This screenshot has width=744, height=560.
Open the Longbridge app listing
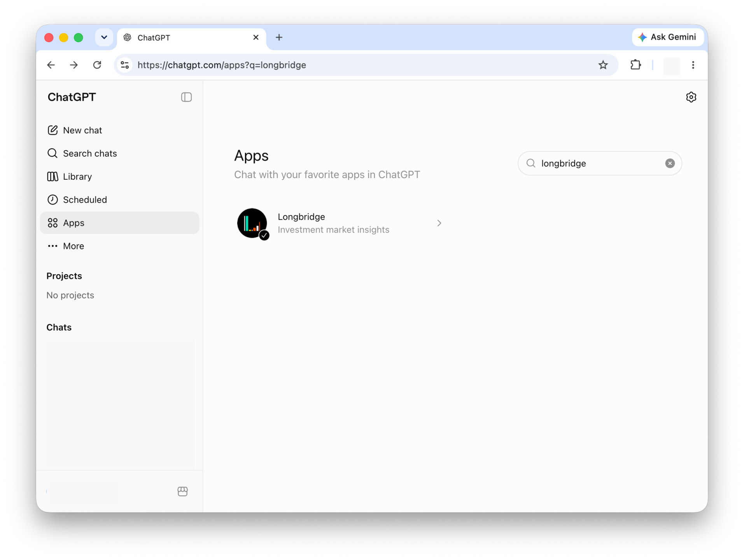(340, 223)
